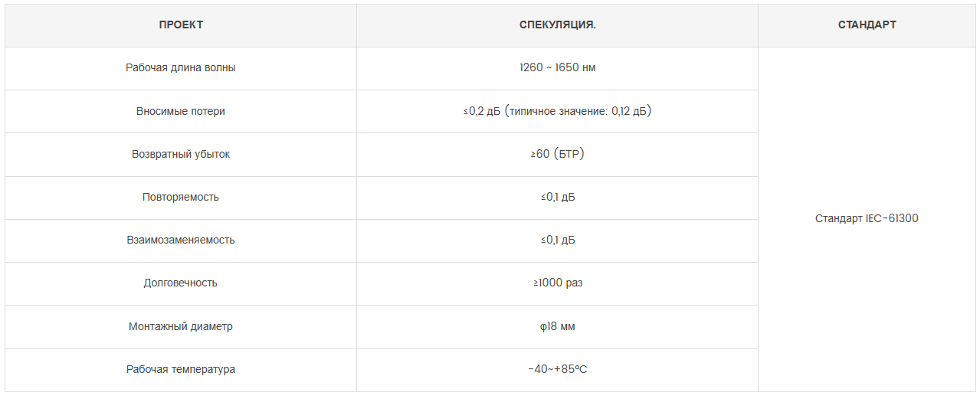Select the Взаимозаменяемость row label
Image resolution: width=980 pixels, height=399 pixels.
pyautogui.click(x=181, y=240)
